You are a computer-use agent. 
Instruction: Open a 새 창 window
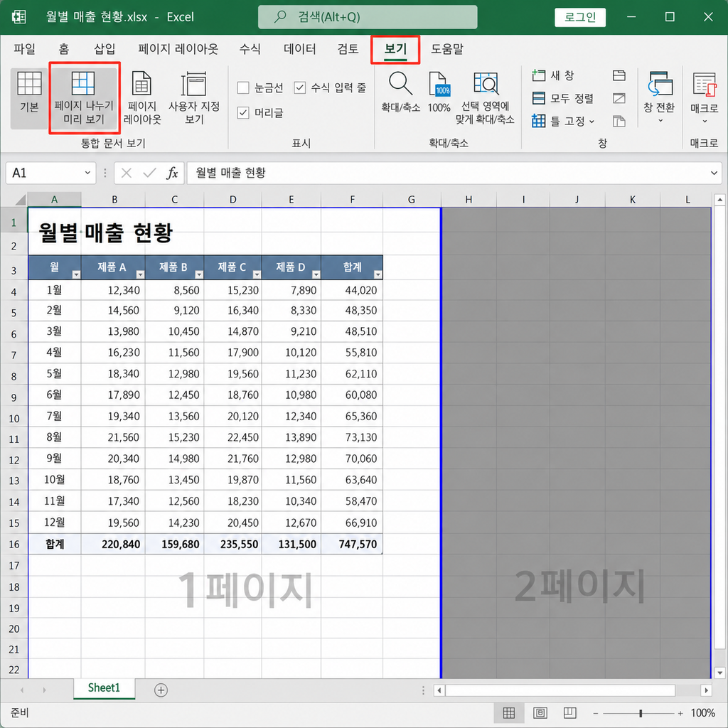[553, 75]
